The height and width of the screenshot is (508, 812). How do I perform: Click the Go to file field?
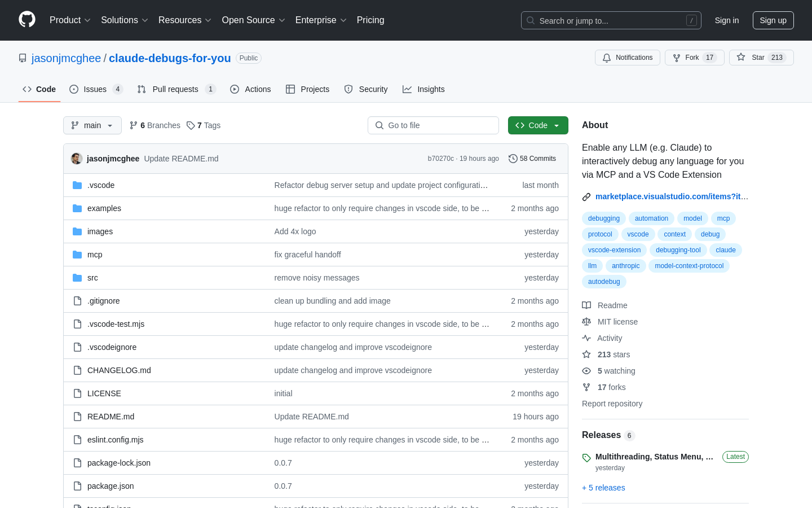pyautogui.click(x=433, y=125)
